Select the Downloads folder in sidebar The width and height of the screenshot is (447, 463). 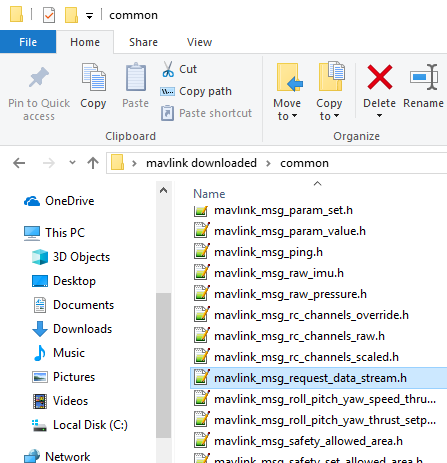coord(82,329)
